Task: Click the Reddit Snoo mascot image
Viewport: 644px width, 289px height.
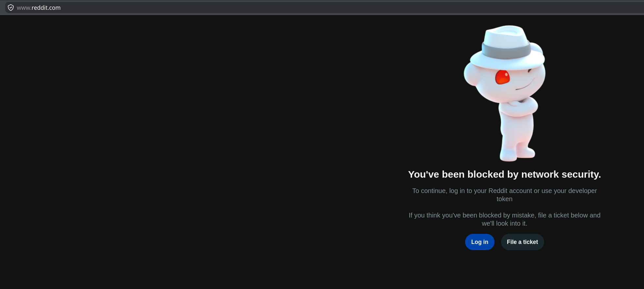Action: (505, 93)
